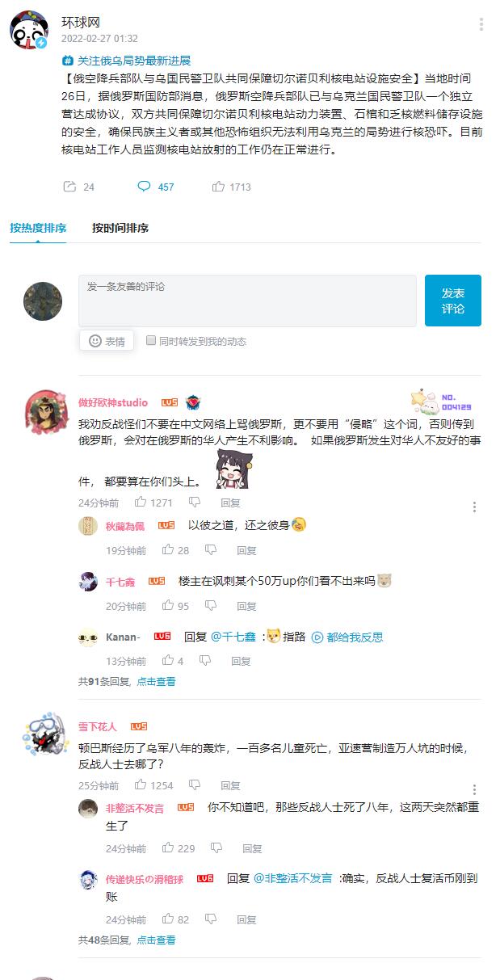Switch to 按时间排序 tab

(120, 228)
